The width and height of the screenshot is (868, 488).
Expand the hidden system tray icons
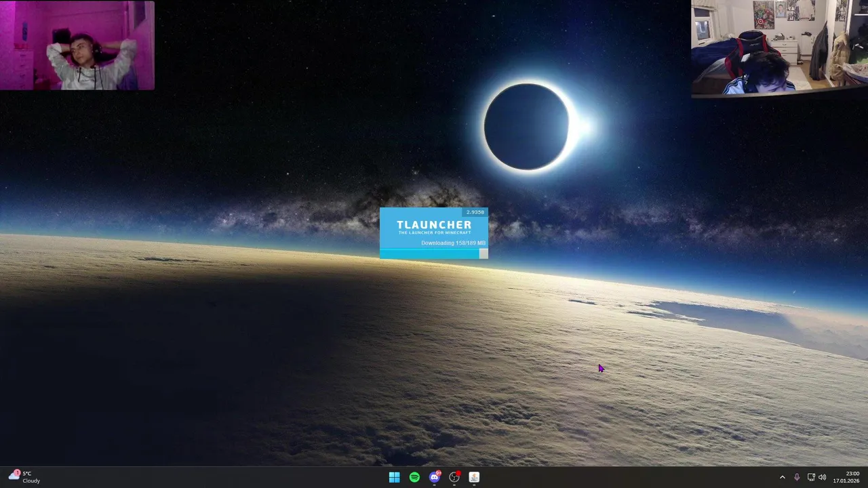tap(782, 478)
